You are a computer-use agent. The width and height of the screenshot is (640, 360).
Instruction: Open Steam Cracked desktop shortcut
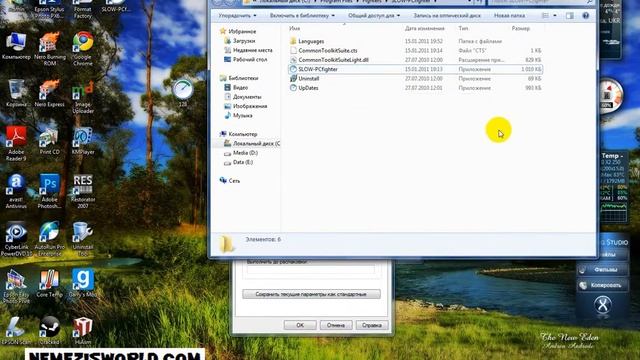click(49, 331)
